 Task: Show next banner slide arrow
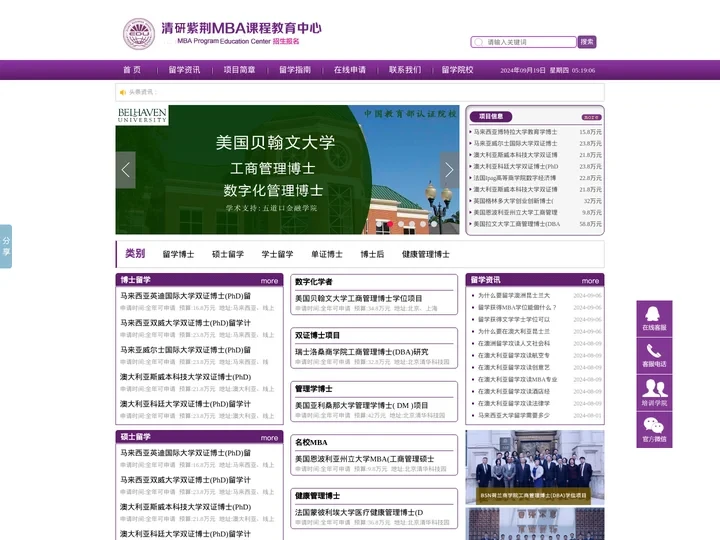click(x=449, y=170)
